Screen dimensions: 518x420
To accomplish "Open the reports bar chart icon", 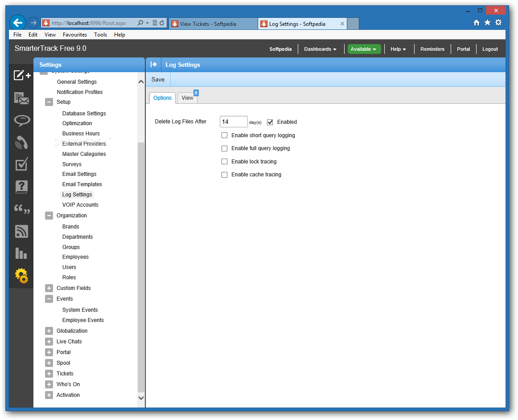I will point(21,253).
